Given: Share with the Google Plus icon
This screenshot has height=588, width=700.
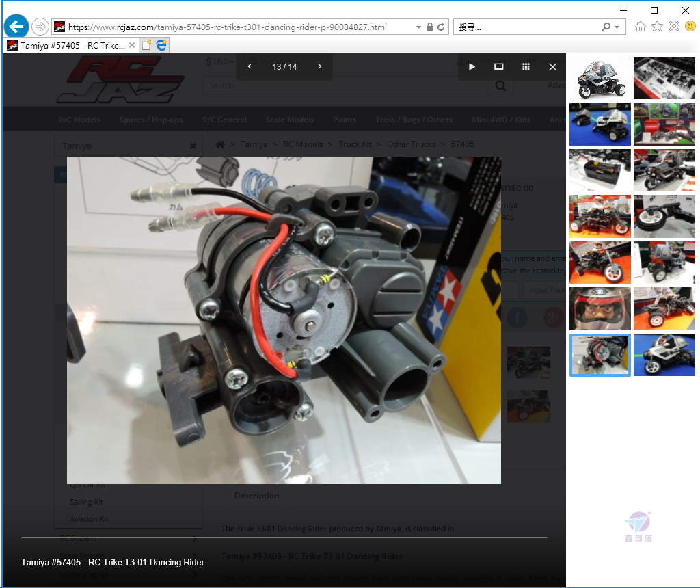Looking at the screenshot, I should [x=554, y=318].
